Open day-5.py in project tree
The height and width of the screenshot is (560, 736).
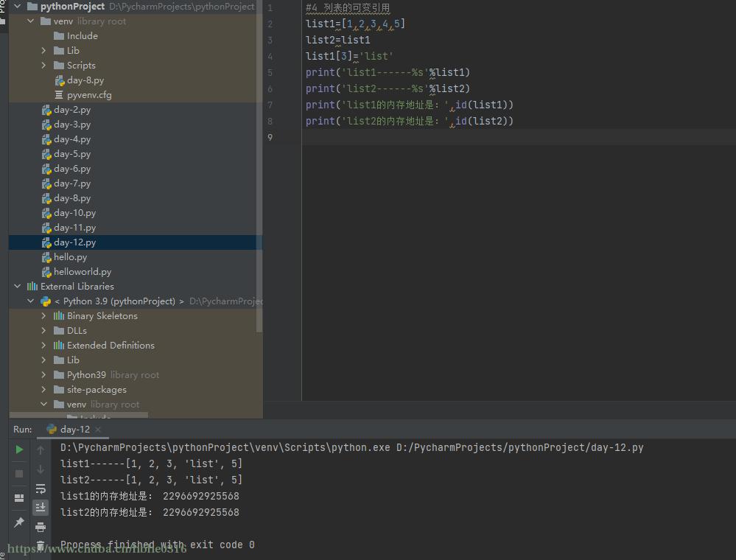coord(71,154)
